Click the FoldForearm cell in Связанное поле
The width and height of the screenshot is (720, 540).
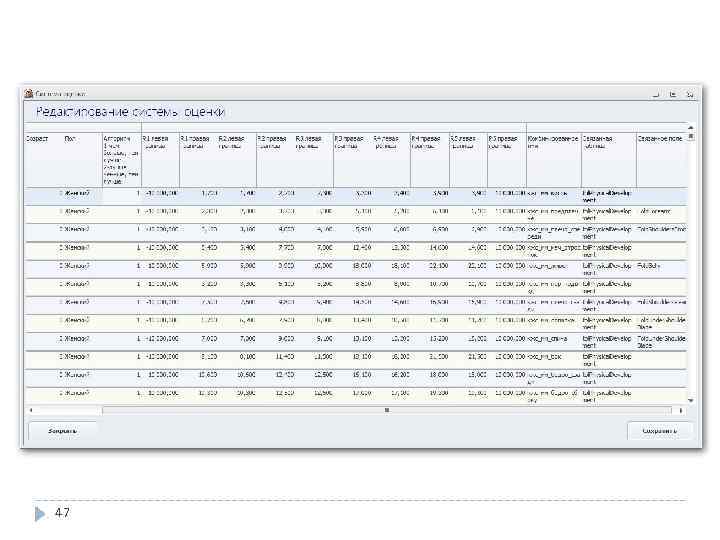click(662, 214)
